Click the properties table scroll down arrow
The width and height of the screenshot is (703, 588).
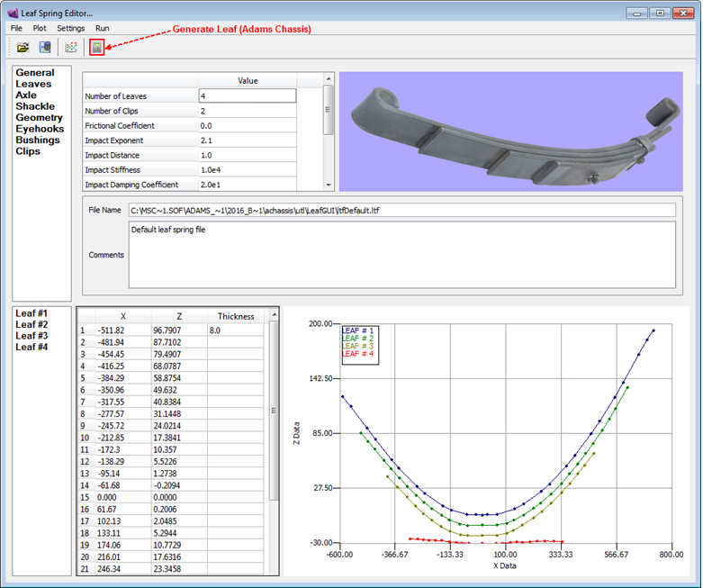(x=329, y=185)
